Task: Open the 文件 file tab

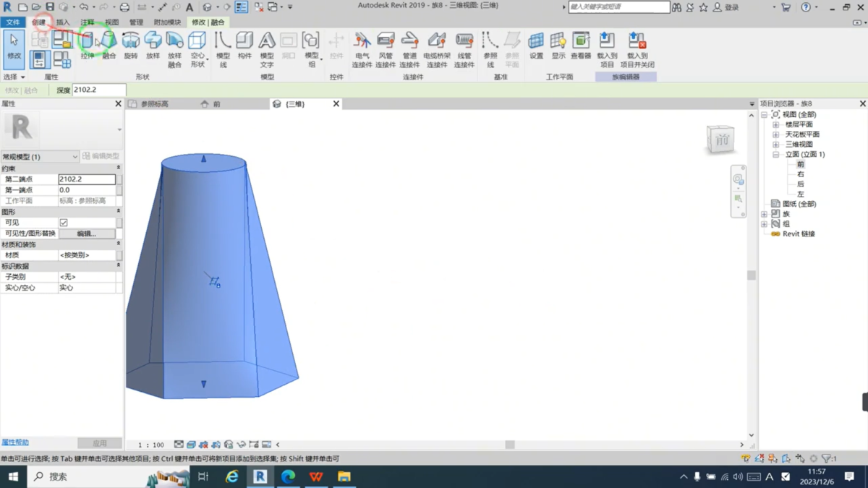Action: point(13,22)
